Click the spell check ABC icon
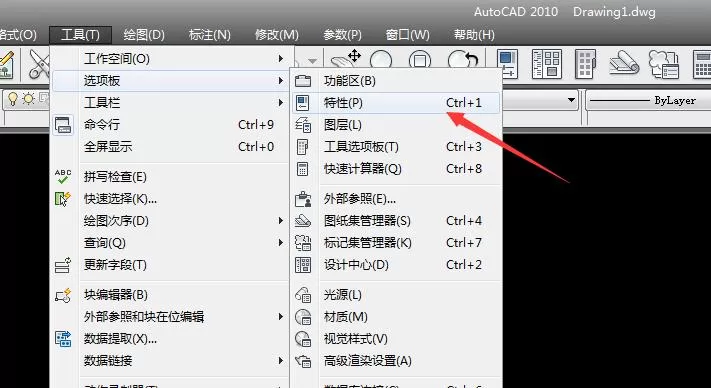 click(63, 177)
